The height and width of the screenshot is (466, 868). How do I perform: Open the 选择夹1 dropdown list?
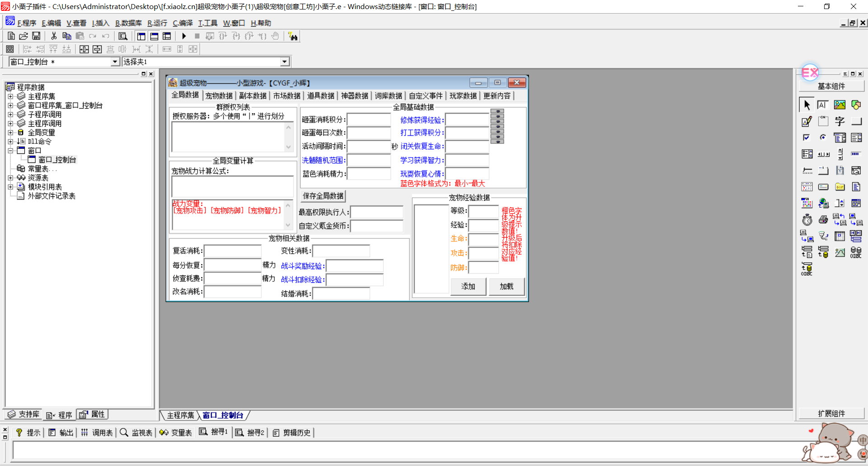point(284,62)
